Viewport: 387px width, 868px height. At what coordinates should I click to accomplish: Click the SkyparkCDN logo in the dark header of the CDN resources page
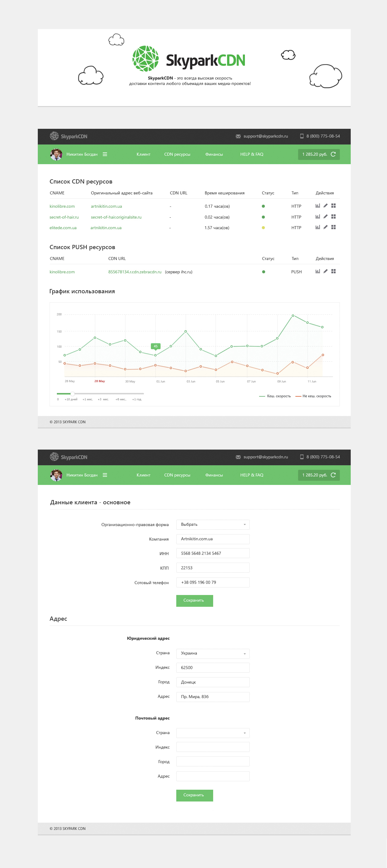[68, 136]
